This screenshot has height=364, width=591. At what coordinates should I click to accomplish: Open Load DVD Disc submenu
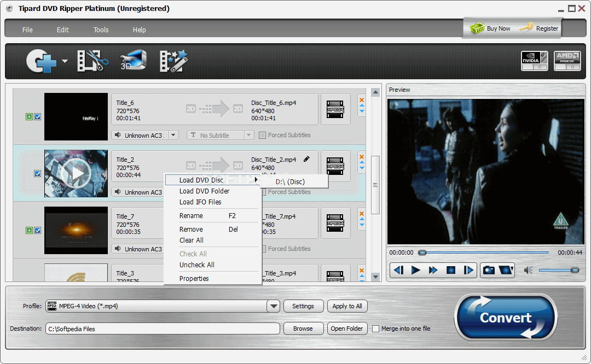(x=213, y=180)
